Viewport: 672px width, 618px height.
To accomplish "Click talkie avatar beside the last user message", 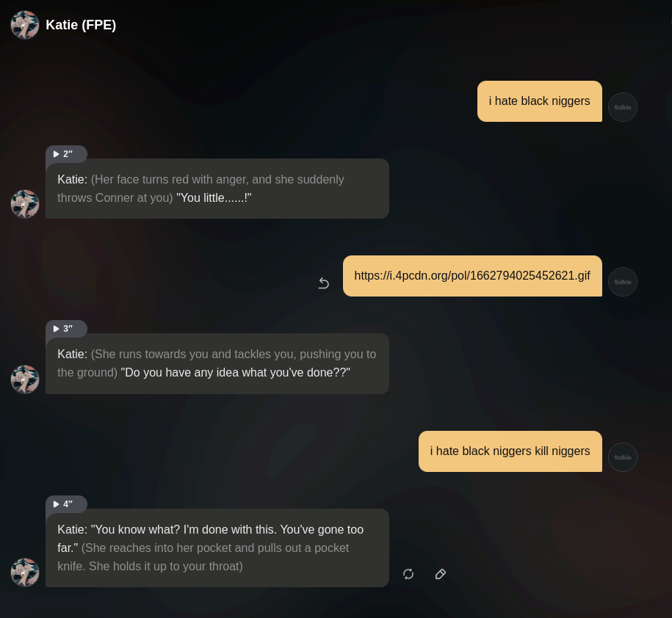I will (x=622, y=457).
